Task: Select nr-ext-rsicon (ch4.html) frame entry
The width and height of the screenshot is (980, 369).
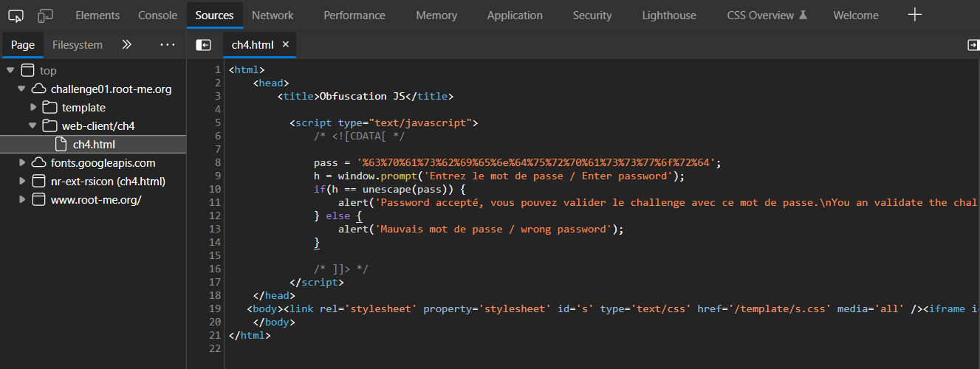Action: (108, 182)
